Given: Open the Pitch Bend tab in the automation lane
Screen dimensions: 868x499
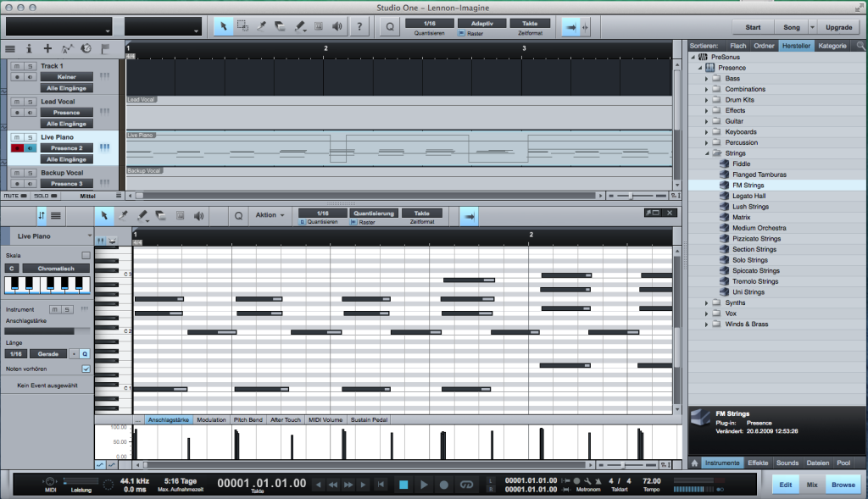Looking at the screenshot, I should click(247, 419).
